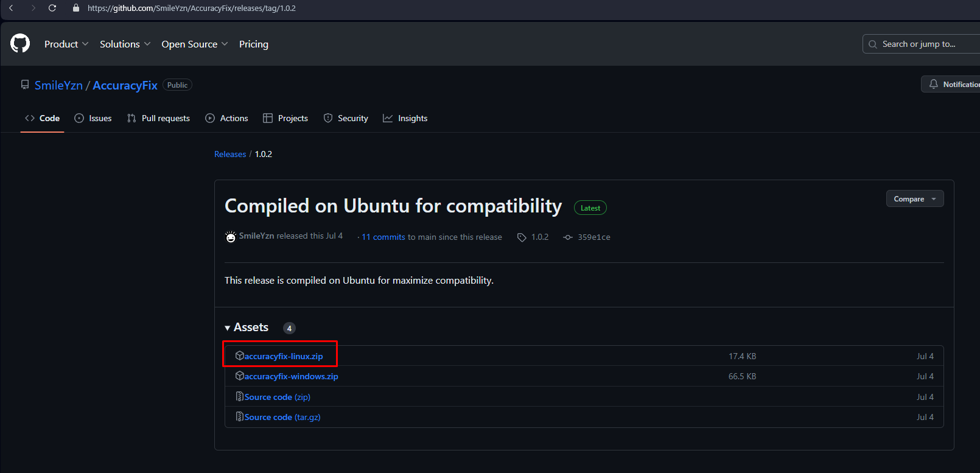
Task: Click the GitHub Octocat logo
Action: pos(20,43)
